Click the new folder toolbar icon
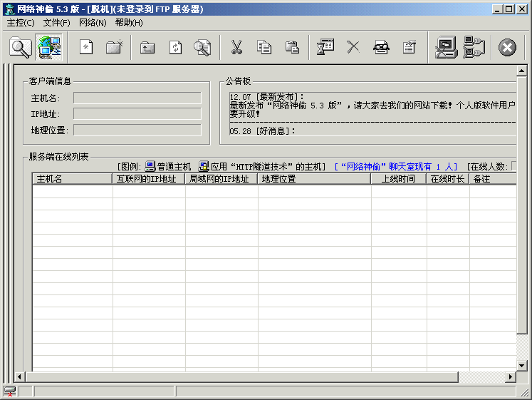This screenshot has height=400, width=532. click(114, 48)
